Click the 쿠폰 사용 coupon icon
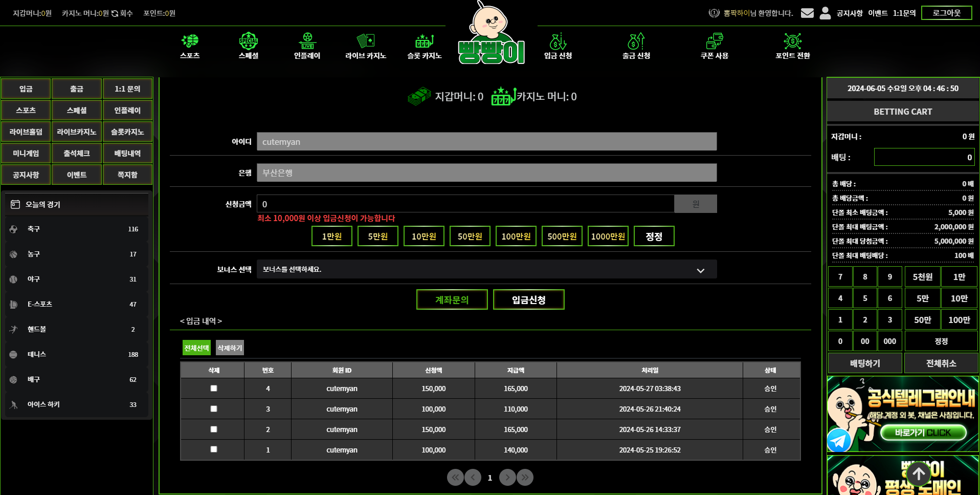 click(x=714, y=41)
